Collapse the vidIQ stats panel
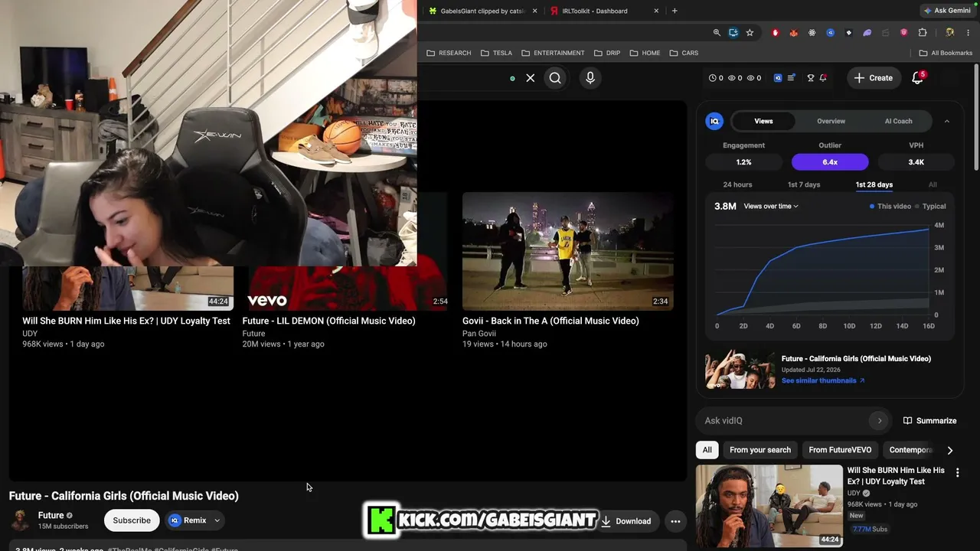Viewport: 980px width, 551px height. (946, 121)
